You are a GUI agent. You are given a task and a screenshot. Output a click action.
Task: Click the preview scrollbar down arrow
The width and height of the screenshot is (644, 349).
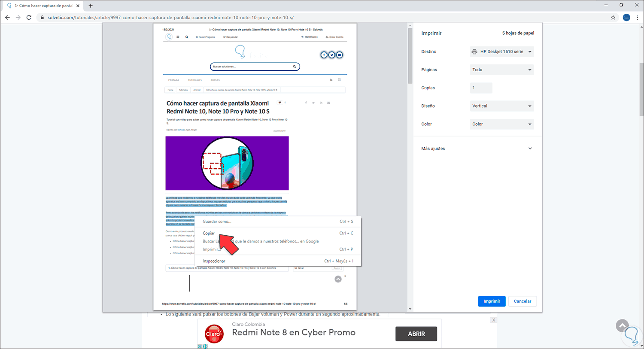click(x=410, y=309)
